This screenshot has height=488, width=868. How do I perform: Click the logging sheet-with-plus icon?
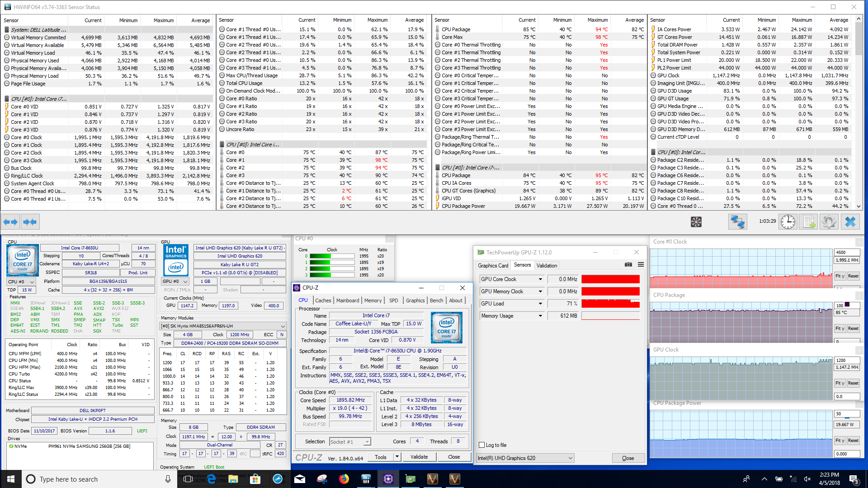[808, 222]
